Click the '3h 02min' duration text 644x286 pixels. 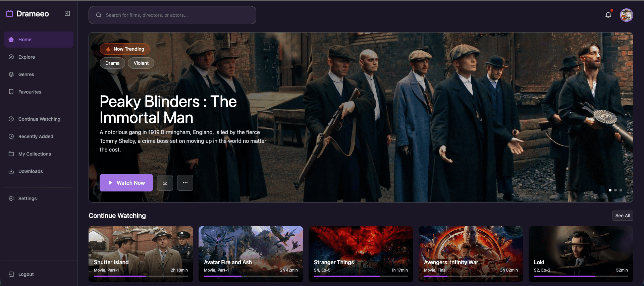pos(509,270)
